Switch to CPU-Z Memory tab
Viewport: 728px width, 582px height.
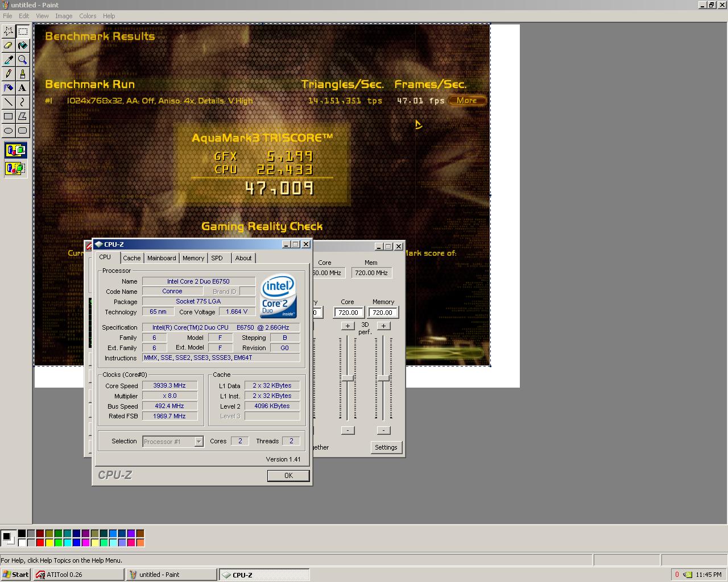193,258
